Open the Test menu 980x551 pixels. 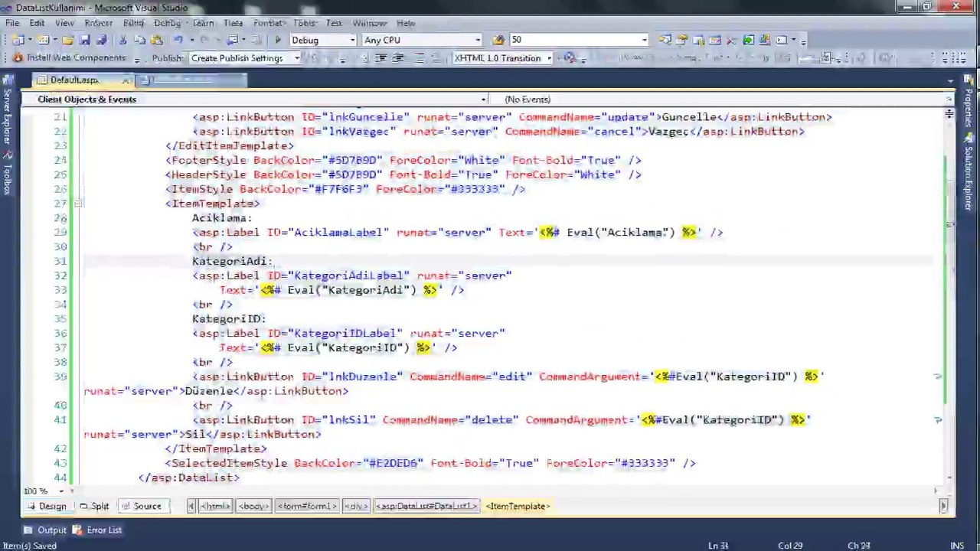click(334, 23)
